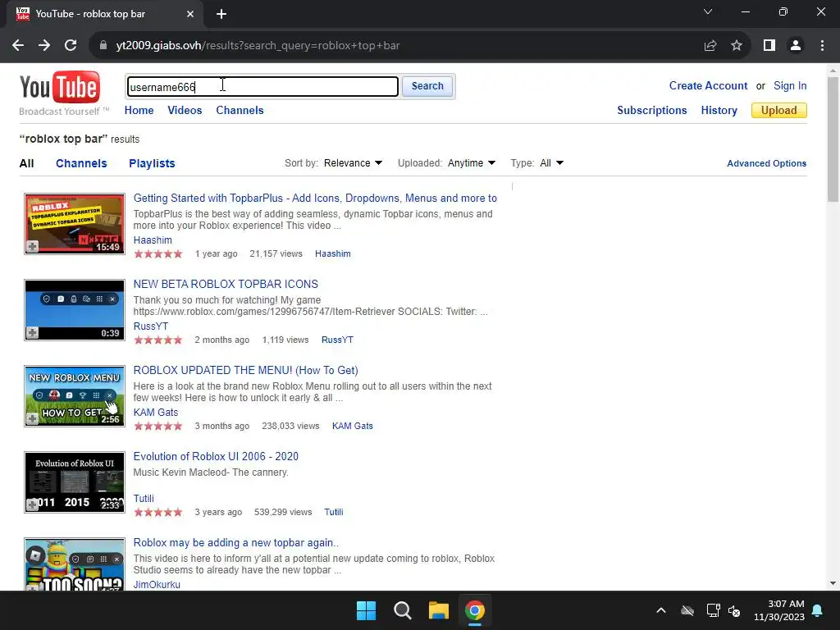The image size is (840, 630).
Task: Click Sign In link
Action: (790, 85)
